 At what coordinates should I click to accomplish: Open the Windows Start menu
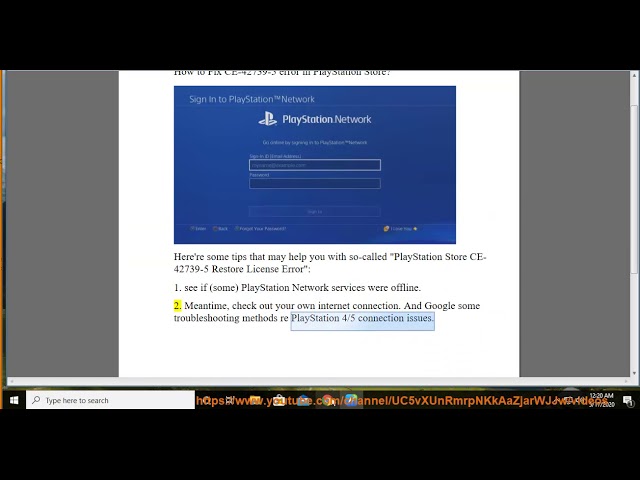(x=13, y=400)
